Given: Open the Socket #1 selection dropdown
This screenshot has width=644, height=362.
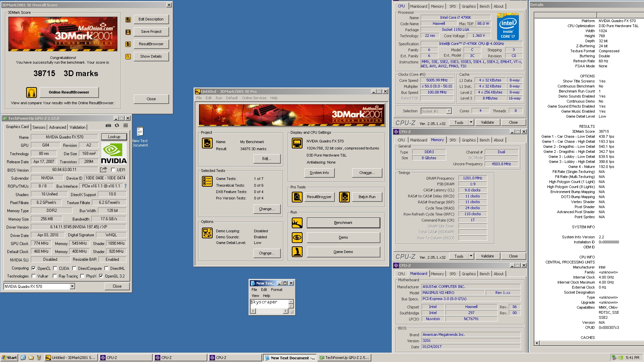Looking at the screenshot, I should click(449, 111).
